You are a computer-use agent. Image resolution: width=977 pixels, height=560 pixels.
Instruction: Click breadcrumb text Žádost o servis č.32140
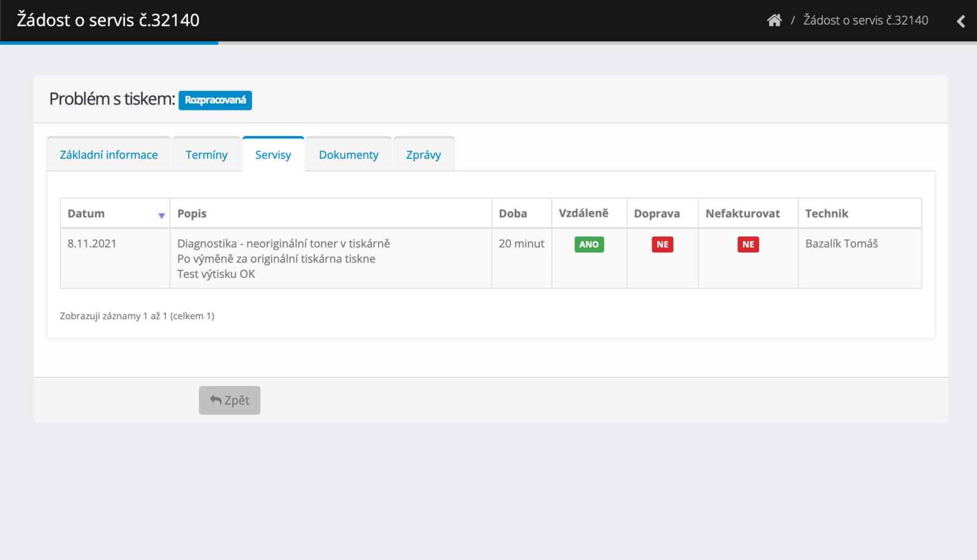click(x=865, y=20)
